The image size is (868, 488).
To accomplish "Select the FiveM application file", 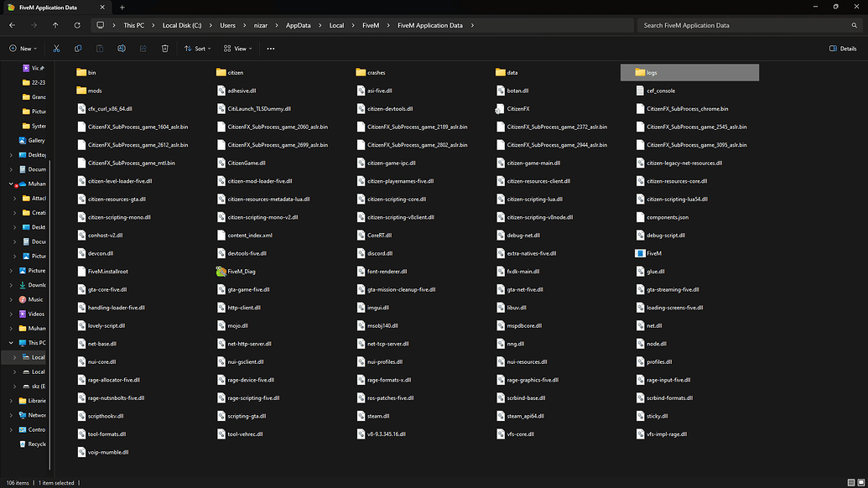I will pyautogui.click(x=654, y=253).
